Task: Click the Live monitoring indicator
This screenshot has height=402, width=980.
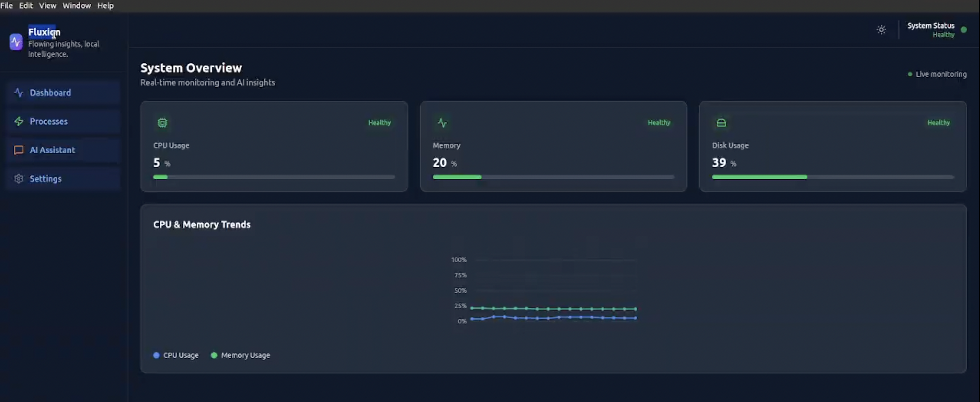Action: pos(937,74)
